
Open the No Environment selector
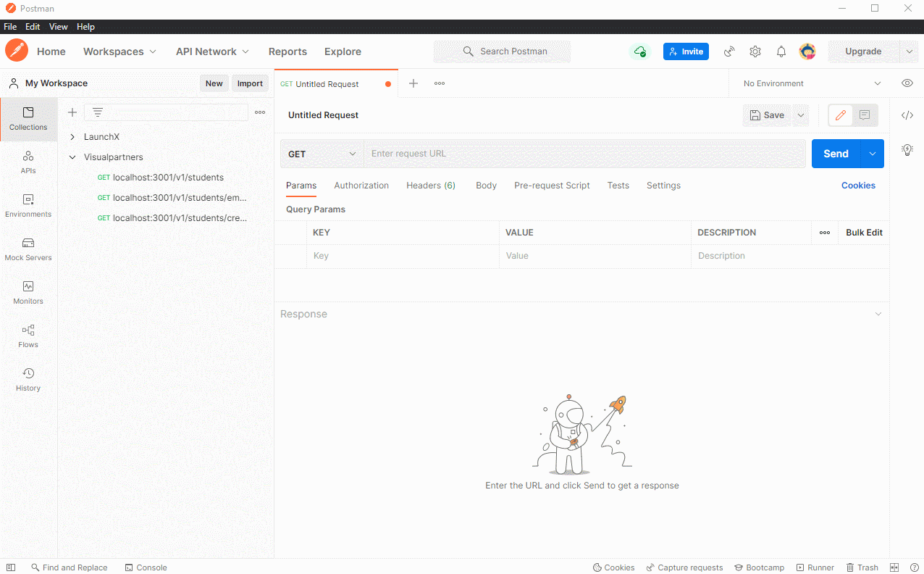(813, 83)
